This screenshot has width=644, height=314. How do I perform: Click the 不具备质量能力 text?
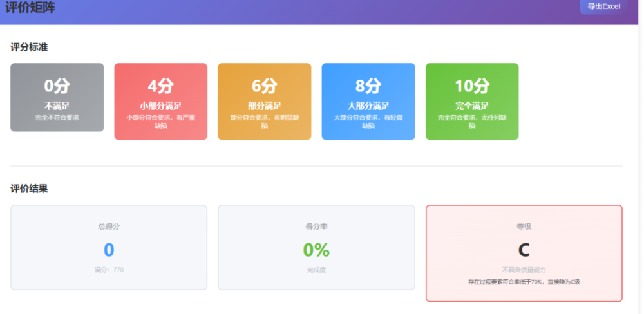[524, 270]
